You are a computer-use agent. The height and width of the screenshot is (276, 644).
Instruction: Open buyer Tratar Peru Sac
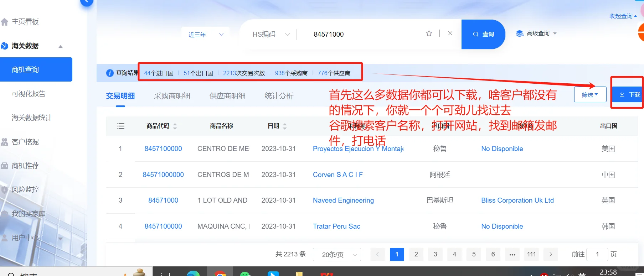coord(336,226)
